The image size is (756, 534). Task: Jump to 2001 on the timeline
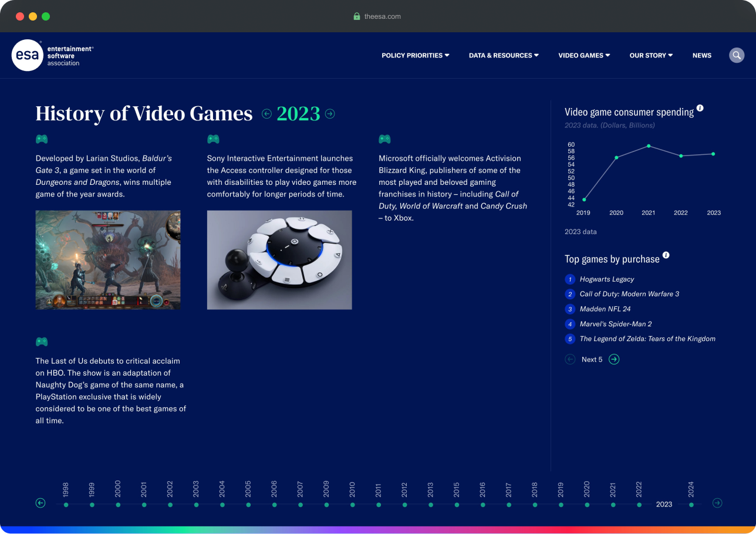coord(144,495)
